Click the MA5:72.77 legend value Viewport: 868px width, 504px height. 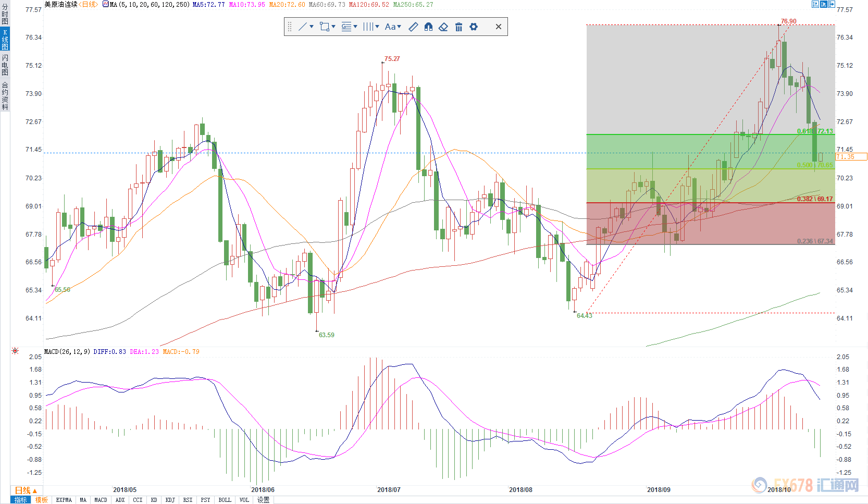click(209, 4)
